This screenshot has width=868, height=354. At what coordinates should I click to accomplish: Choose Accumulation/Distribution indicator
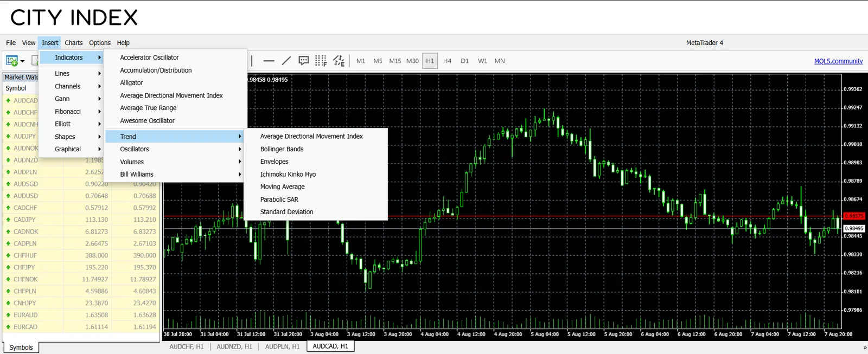click(x=175, y=70)
